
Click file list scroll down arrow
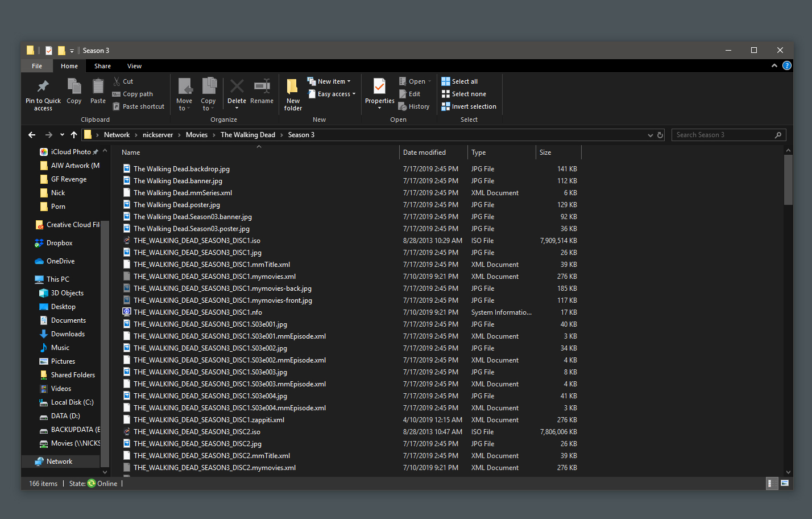click(x=788, y=472)
